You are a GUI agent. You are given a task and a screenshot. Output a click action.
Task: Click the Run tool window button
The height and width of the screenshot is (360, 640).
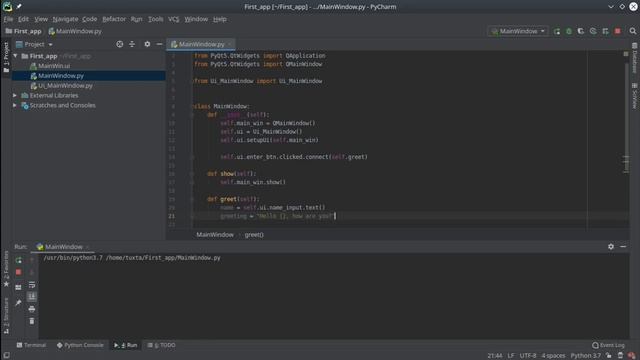pos(126,345)
